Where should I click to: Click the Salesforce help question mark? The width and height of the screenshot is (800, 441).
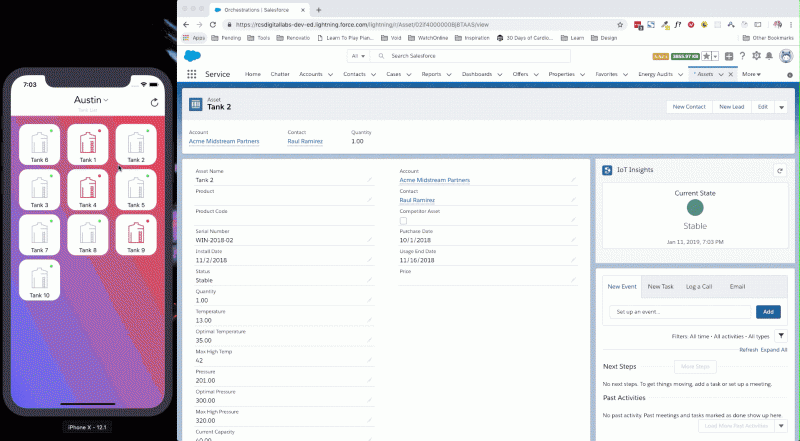(742, 56)
